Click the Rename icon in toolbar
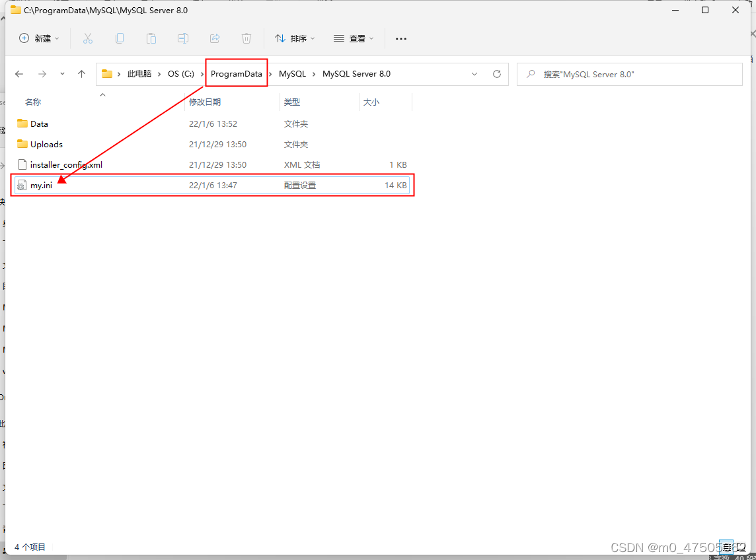 click(x=183, y=38)
